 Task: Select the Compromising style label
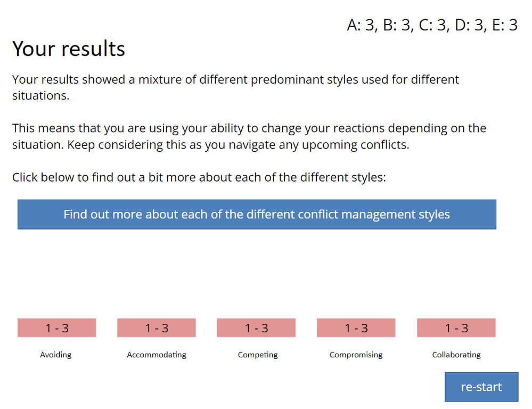click(356, 355)
